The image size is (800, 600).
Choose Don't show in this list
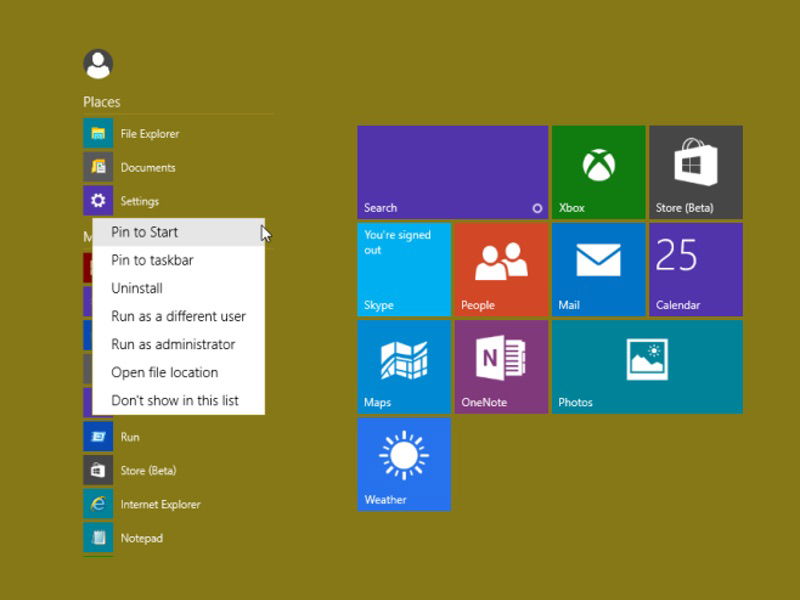(x=179, y=401)
